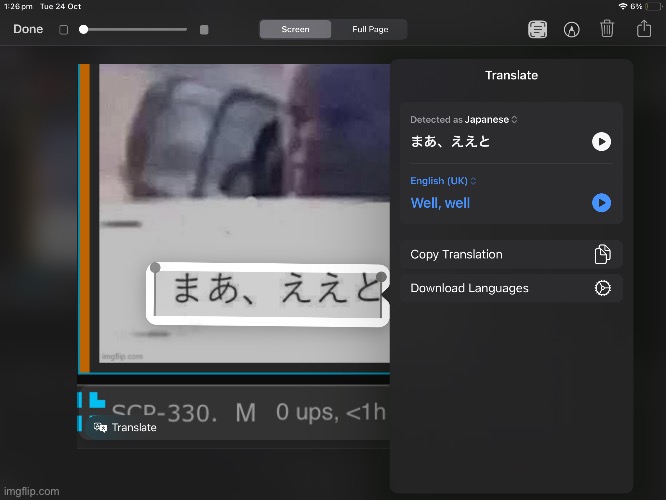666x500 pixels.
Task: Tap the source text まあ、ええと in panel
Action: 450,141
